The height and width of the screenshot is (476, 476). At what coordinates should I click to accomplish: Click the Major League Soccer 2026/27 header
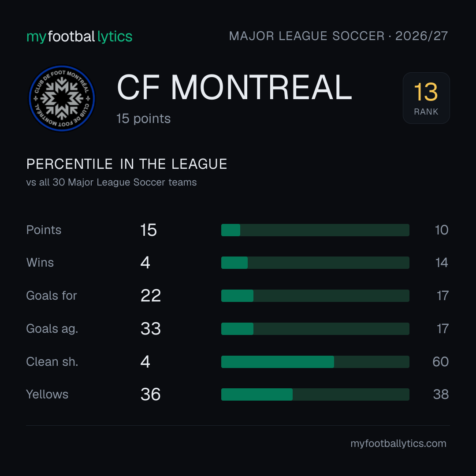(338, 36)
